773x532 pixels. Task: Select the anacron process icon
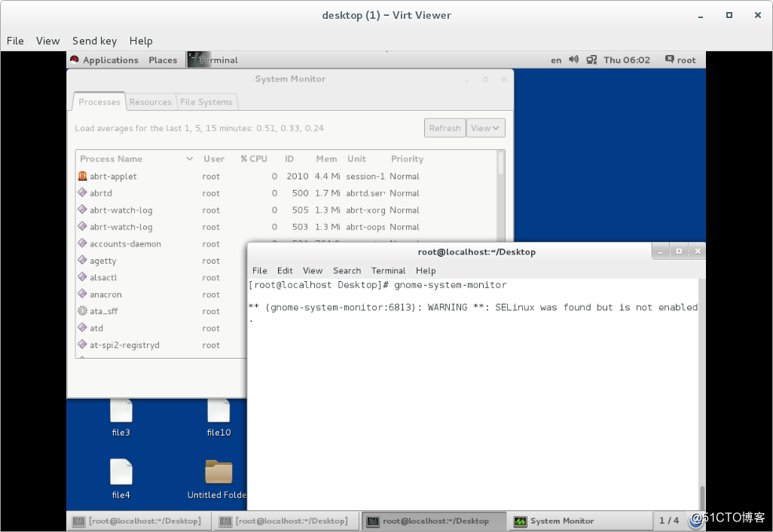point(83,294)
